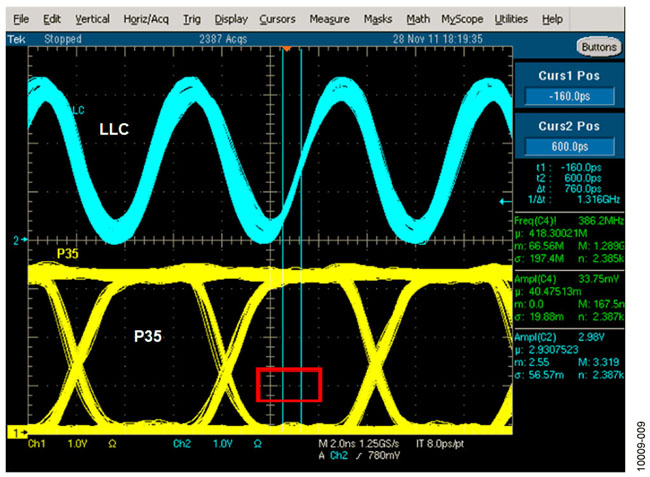Click the A Ch2 780mV trigger readout
650x477 pixels.
[359, 456]
